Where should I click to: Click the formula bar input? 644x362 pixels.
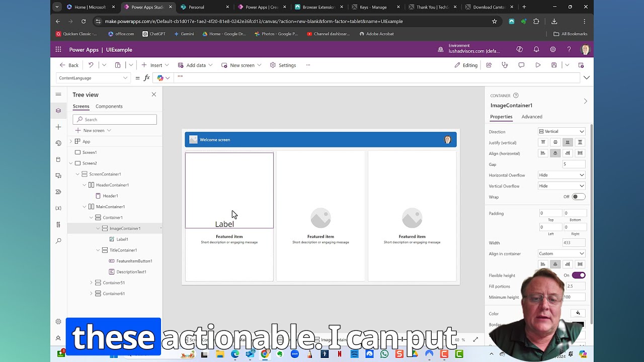click(377, 78)
